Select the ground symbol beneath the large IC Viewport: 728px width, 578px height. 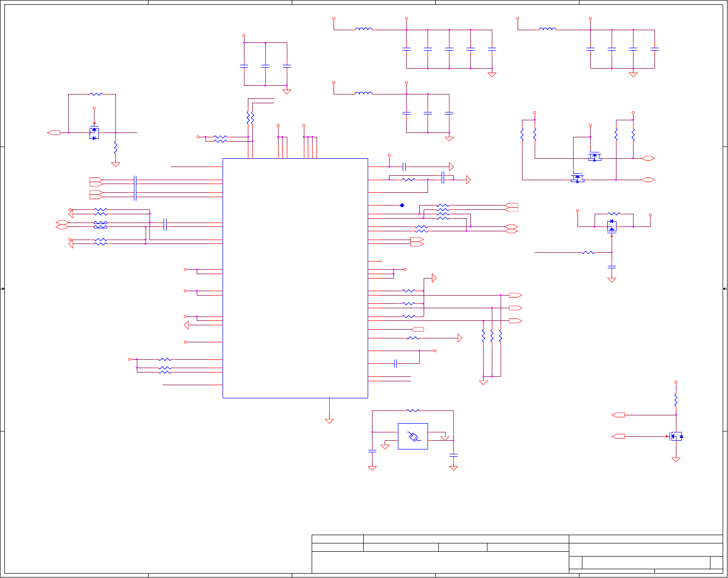(x=330, y=421)
